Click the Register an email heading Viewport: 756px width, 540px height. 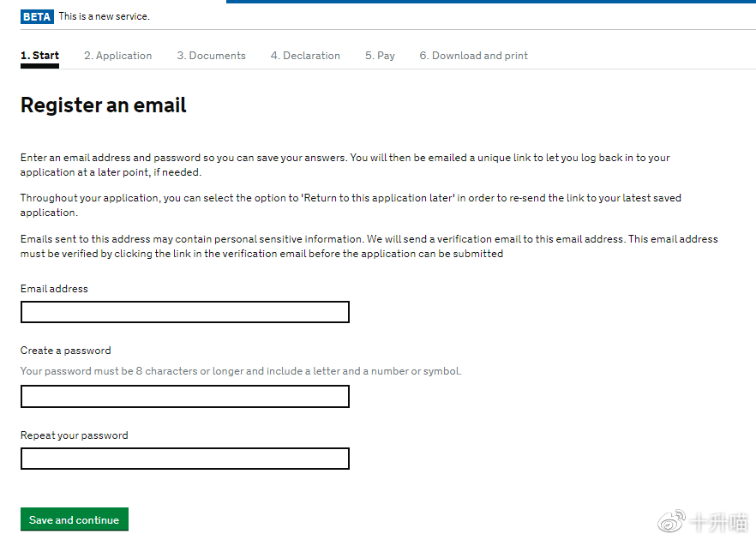103,105
